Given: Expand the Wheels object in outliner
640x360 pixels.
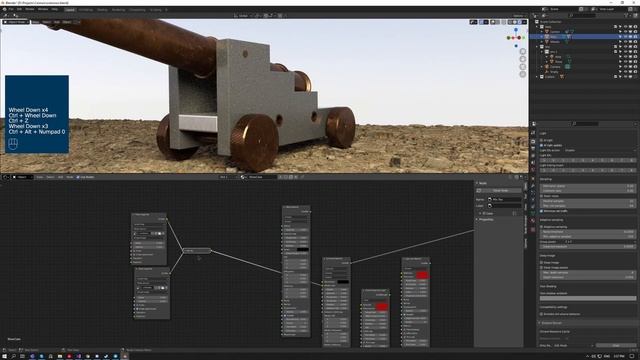Looking at the screenshot, I should (x=542, y=42).
